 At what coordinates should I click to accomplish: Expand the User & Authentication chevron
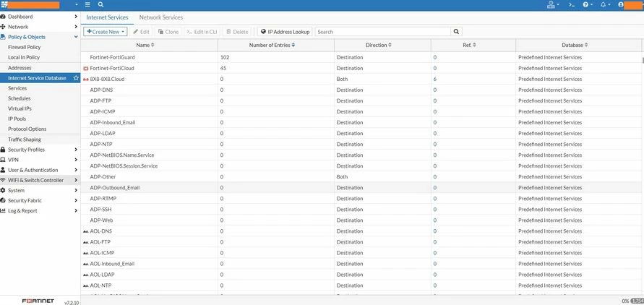coord(76,170)
